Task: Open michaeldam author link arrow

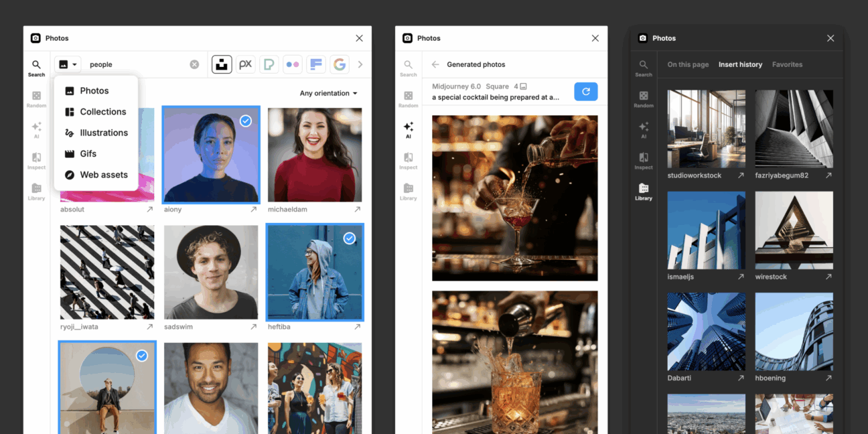Action: (x=358, y=210)
